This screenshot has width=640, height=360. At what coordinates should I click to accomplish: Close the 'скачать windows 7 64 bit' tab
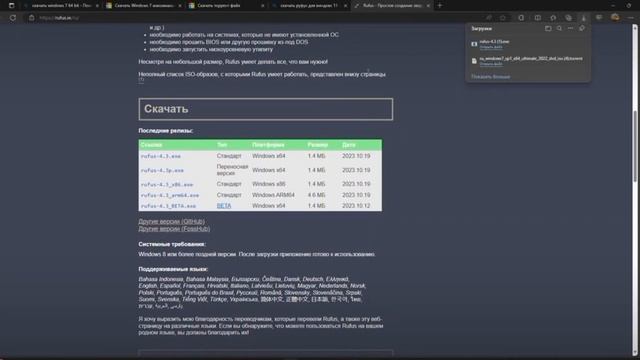(97, 6)
